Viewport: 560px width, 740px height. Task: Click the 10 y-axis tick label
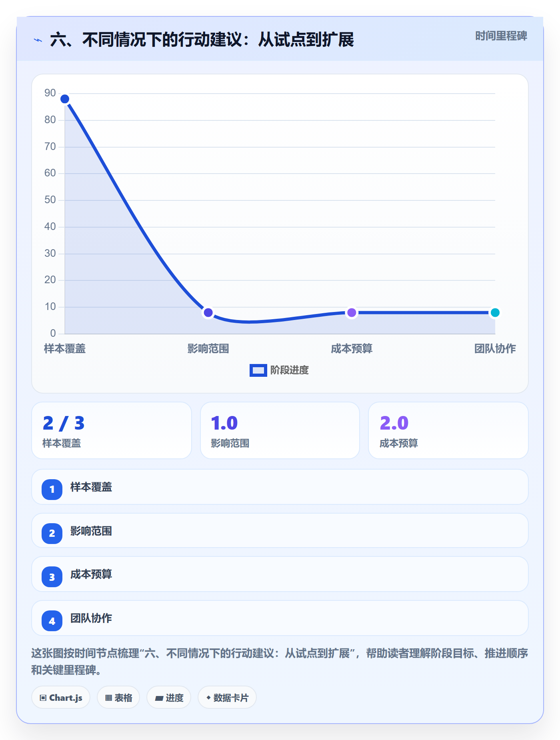(x=50, y=306)
